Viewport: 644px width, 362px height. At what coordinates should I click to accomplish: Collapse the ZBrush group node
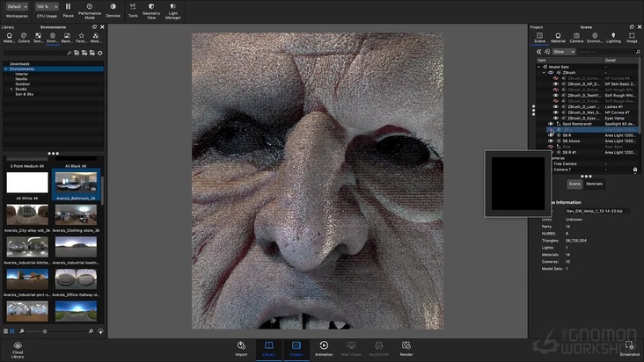(x=545, y=73)
